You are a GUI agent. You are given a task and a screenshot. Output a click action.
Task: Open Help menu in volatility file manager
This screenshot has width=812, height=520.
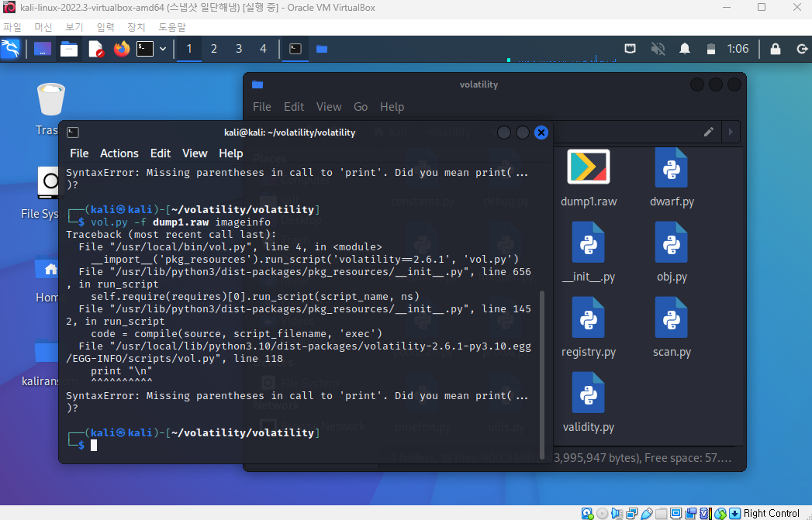[x=392, y=107]
